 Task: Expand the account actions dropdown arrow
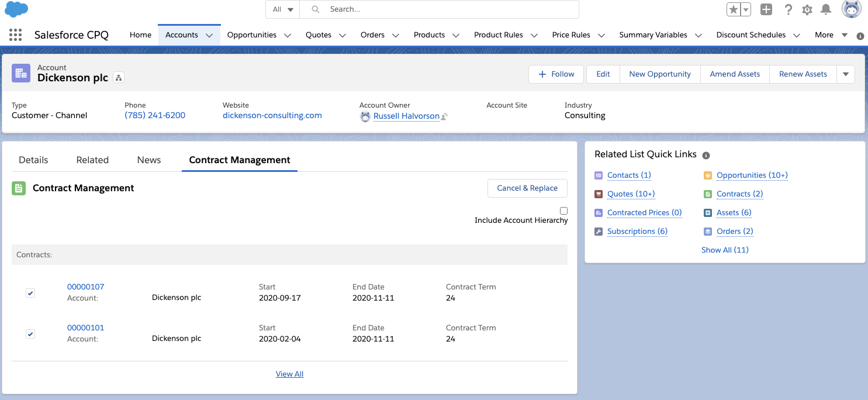point(846,74)
